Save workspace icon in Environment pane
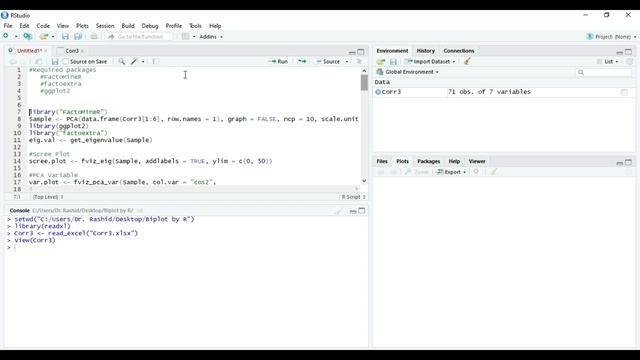 tap(393, 62)
